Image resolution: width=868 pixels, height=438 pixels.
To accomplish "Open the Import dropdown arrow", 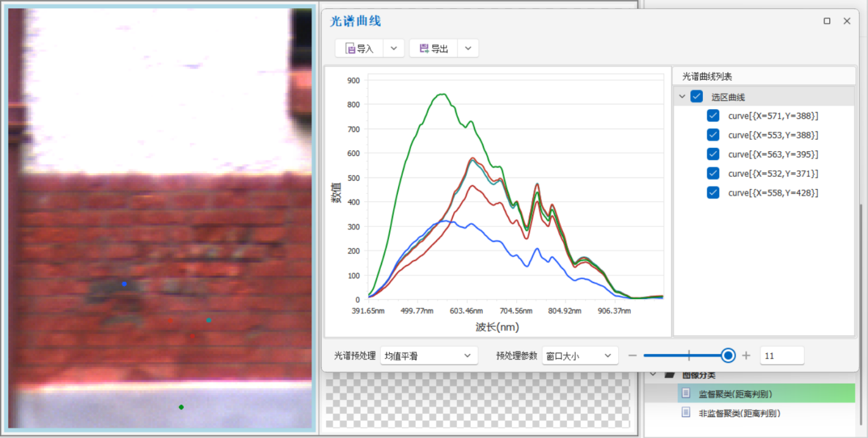I will (394, 49).
